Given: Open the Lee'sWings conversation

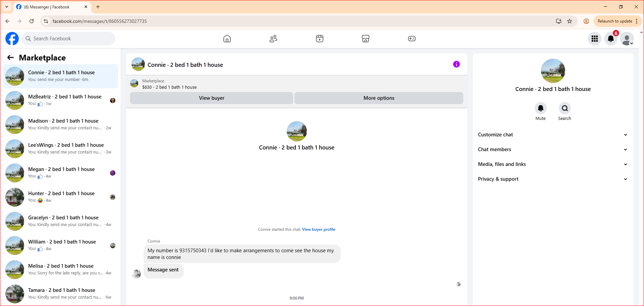Looking at the screenshot, I should tap(60, 149).
